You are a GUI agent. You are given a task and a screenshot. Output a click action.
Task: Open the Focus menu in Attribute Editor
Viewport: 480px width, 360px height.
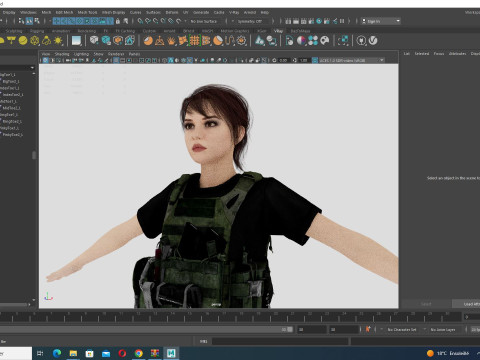tap(439, 54)
